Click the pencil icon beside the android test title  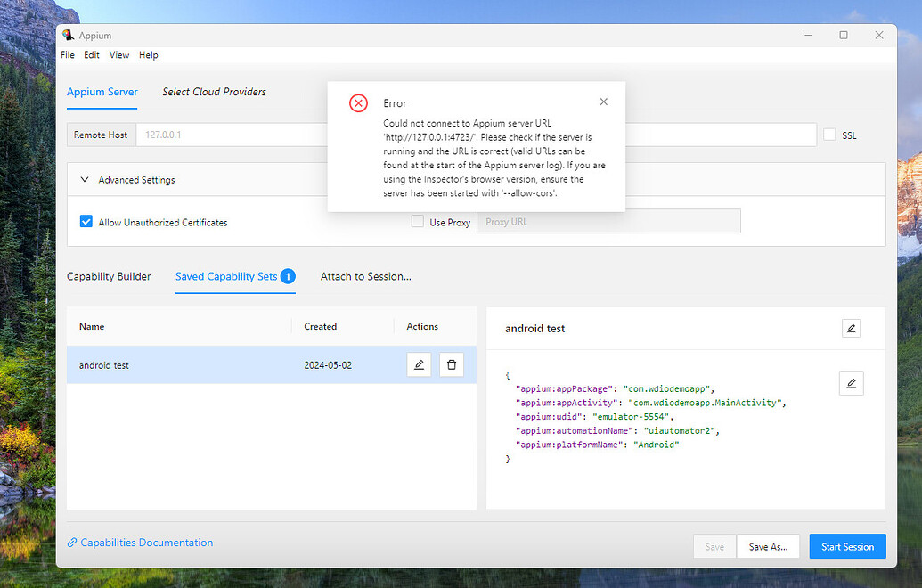[851, 328]
